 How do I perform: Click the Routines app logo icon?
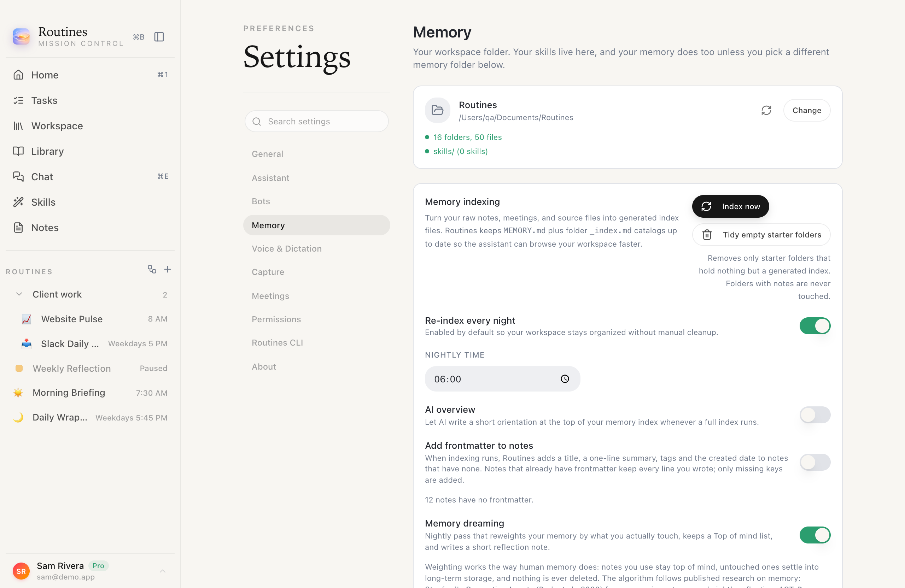pos(21,37)
